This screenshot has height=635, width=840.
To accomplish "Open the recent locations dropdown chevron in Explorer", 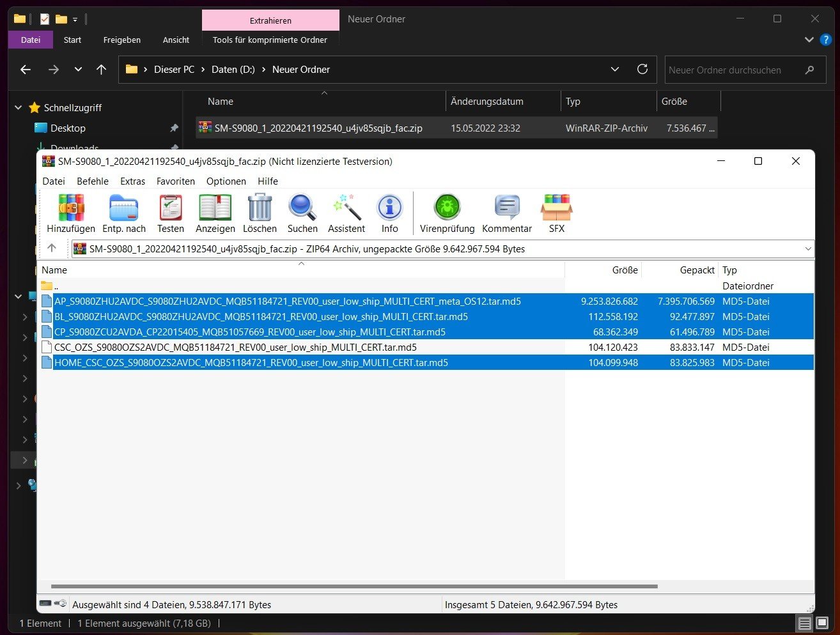I will pyautogui.click(x=78, y=70).
